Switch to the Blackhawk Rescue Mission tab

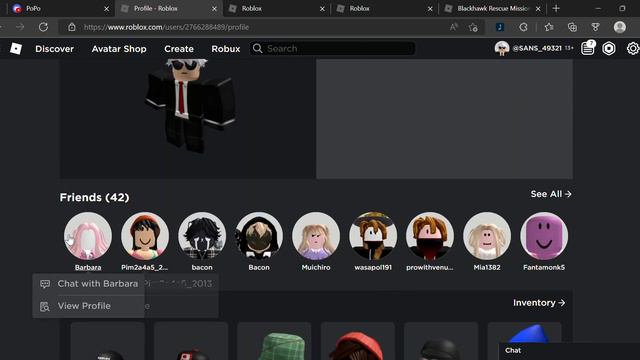[x=493, y=9]
